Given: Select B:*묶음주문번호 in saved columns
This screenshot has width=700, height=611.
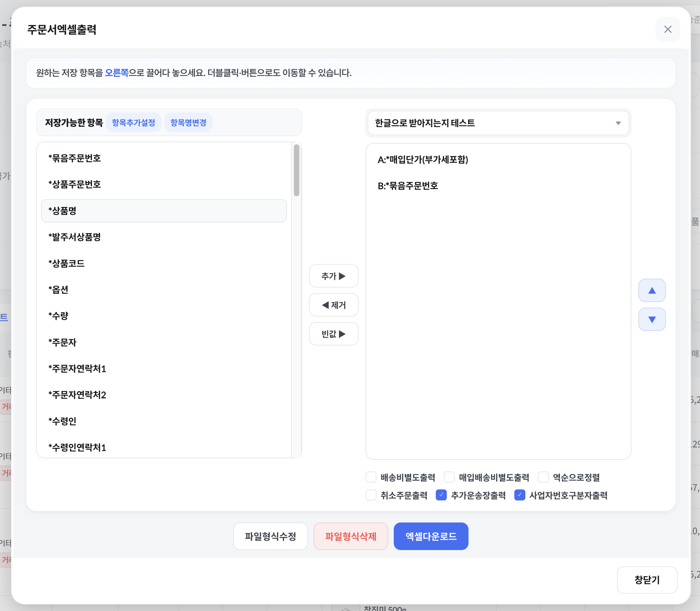Looking at the screenshot, I should point(498,186).
